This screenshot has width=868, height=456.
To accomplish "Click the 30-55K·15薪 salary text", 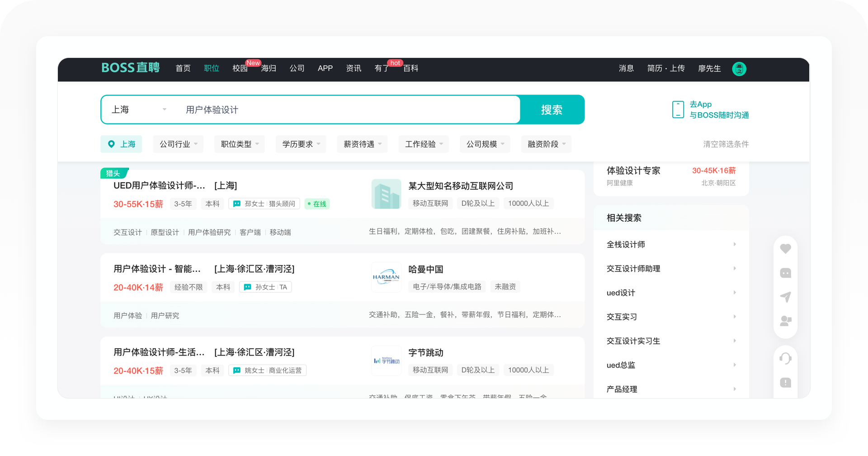I will click(x=138, y=204).
